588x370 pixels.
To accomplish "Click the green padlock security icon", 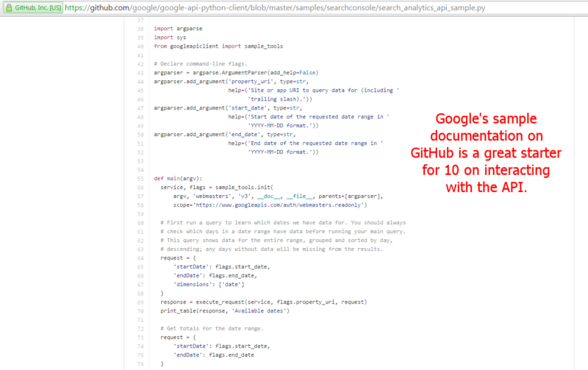I will pos(9,7).
